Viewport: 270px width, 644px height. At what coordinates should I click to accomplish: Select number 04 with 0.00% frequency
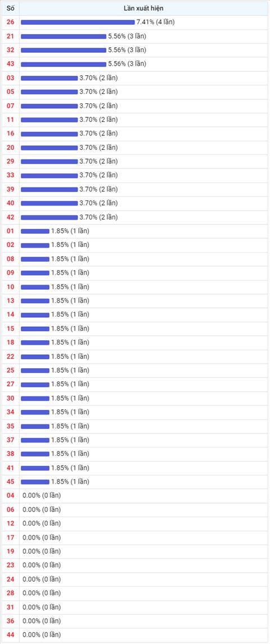point(10,496)
